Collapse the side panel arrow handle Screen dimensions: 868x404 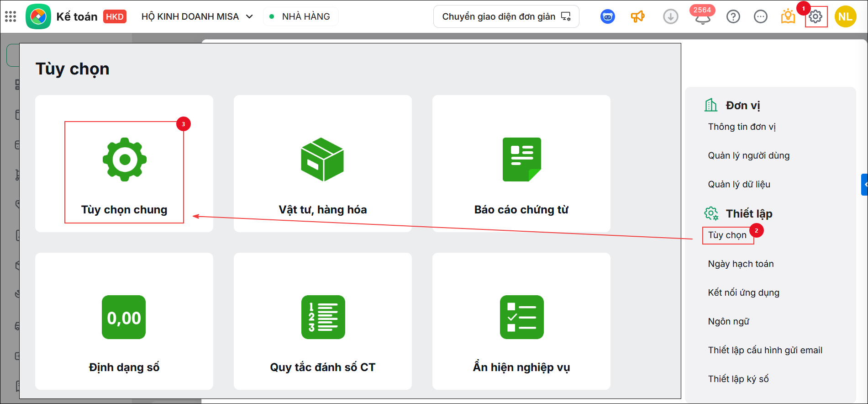pyautogui.click(x=865, y=185)
